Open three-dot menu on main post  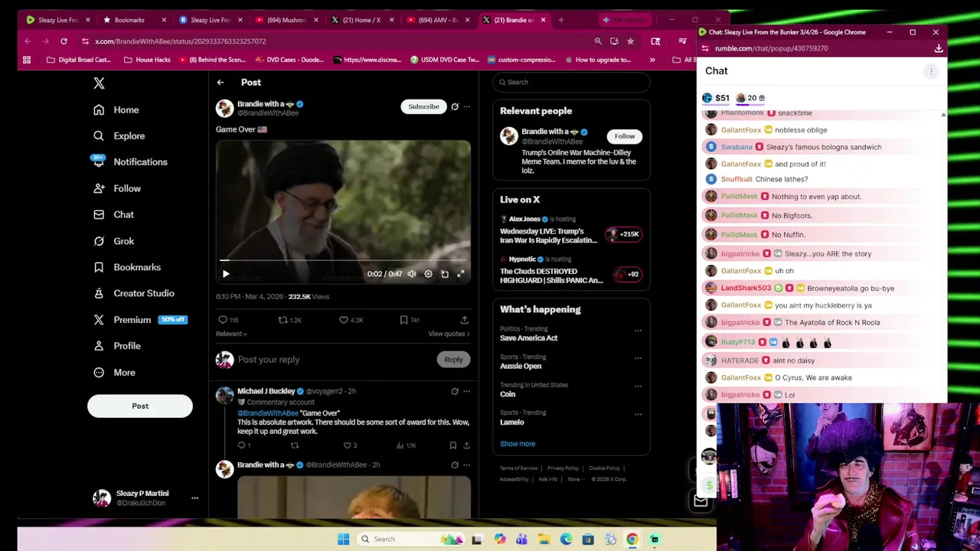click(x=466, y=106)
